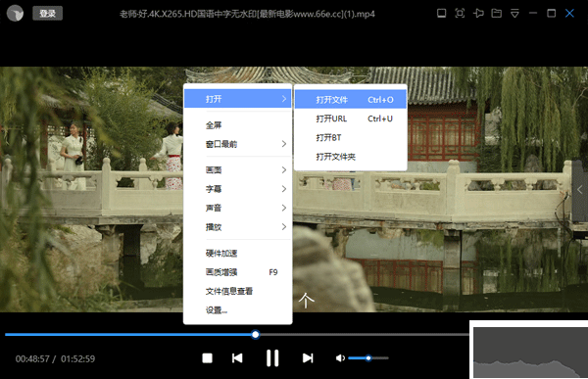Click the volume slider handle
The width and height of the screenshot is (588, 379).
pos(368,358)
